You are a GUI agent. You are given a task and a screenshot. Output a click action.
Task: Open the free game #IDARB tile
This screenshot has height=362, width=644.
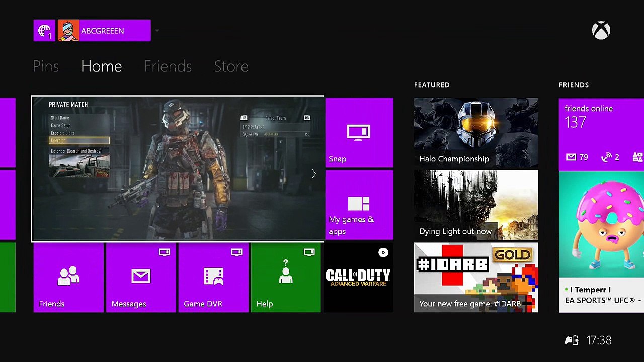[x=476, y=278]
